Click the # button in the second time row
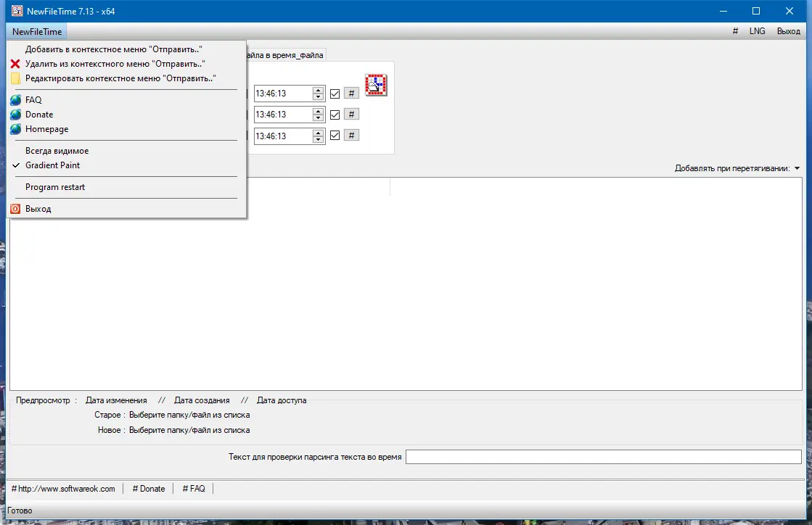The height and width of the screenshot is (525, 812). (351, 115)
